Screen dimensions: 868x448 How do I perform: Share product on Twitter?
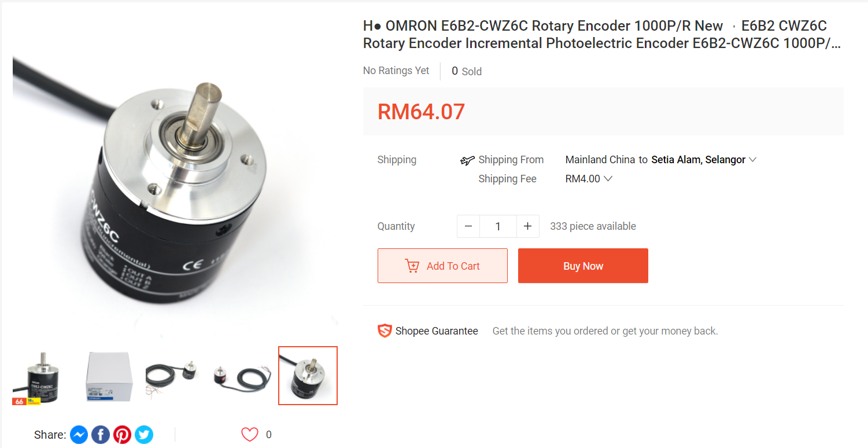click(x=144, y=435)
